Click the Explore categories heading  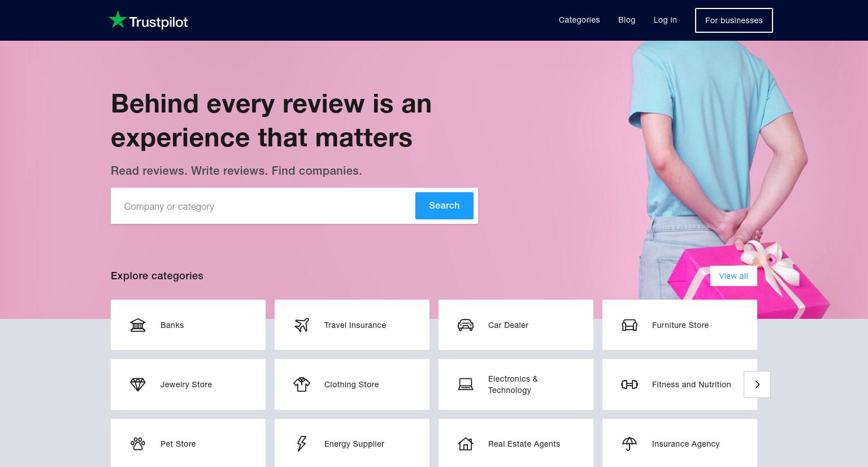[x=157, y=276]
